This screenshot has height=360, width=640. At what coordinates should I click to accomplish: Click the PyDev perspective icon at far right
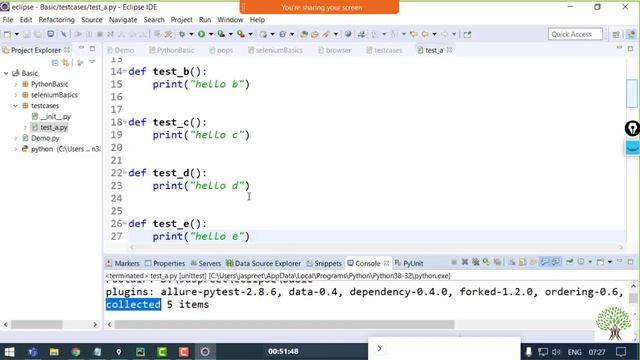631,34
